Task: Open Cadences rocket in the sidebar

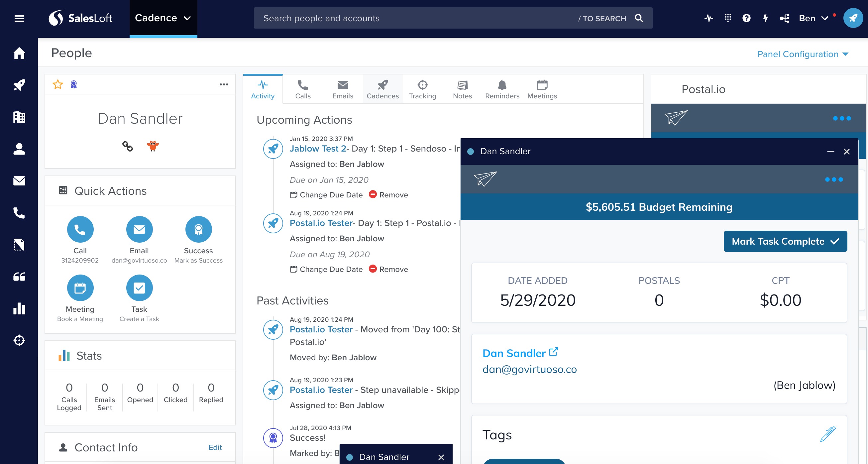Action: click(x=19, y=85)
